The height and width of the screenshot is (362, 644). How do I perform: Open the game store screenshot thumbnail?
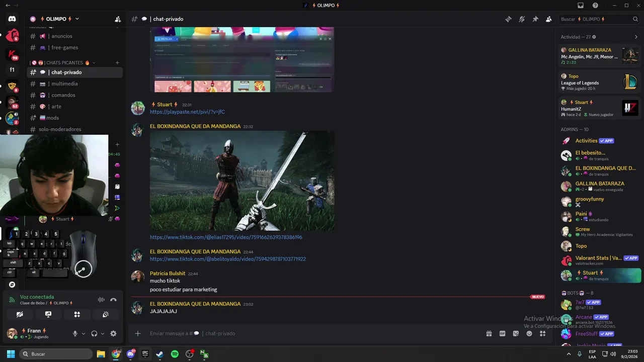pyautogui.click(x=242, y=59)
